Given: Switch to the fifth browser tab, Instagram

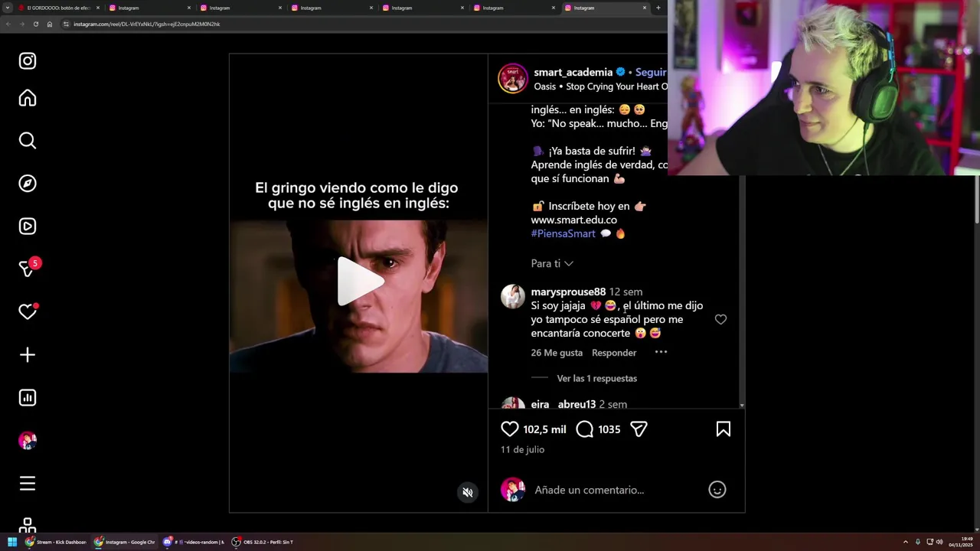Looking at the screenshot, I should pos(423,8).
